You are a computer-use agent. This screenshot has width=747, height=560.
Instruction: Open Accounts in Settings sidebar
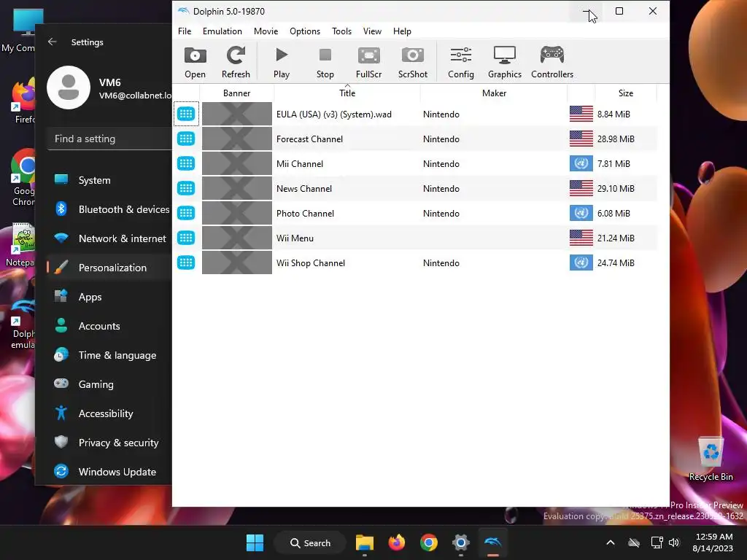(x=109, y=326)
